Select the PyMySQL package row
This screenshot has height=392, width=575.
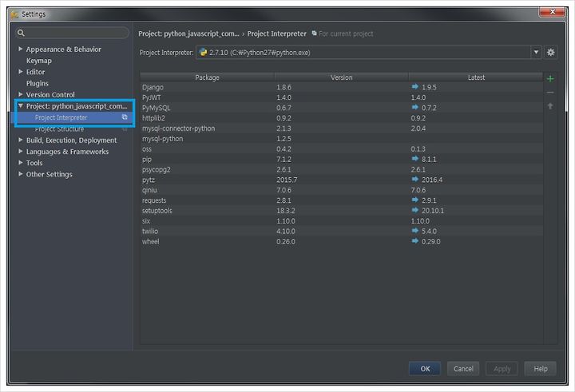coord(342,108)
